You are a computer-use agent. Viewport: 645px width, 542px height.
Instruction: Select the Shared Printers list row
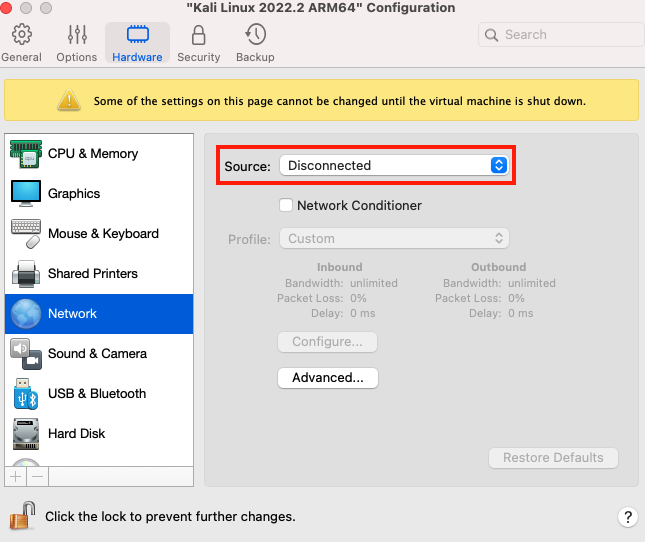coord(99,273)
